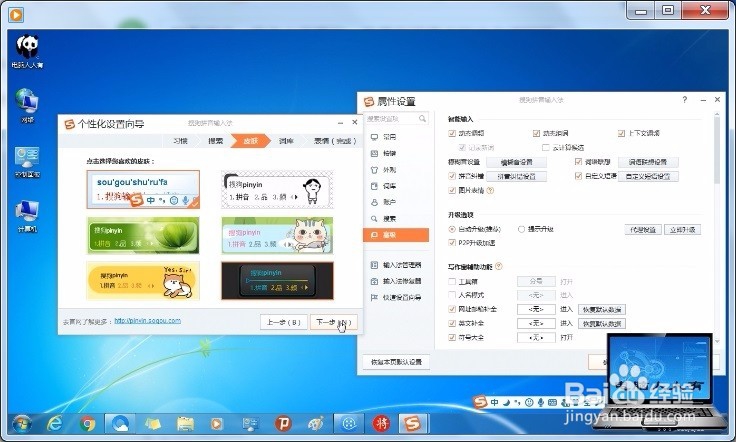Image resolution: width=736 pixels, height=442 pixels.
Task: Click the 代理设置 button
Action: tap(643, 230)
